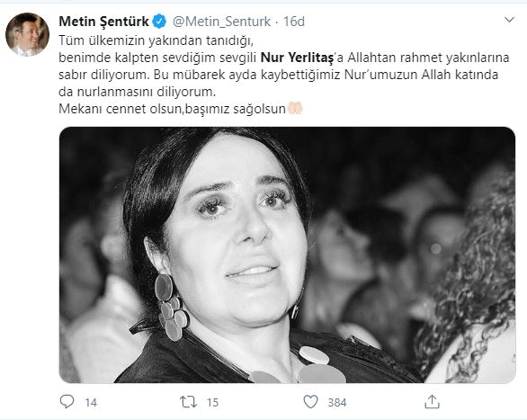Click the like count 384
527x420 pixels.
pyautogui.click(x=337, y=403)
